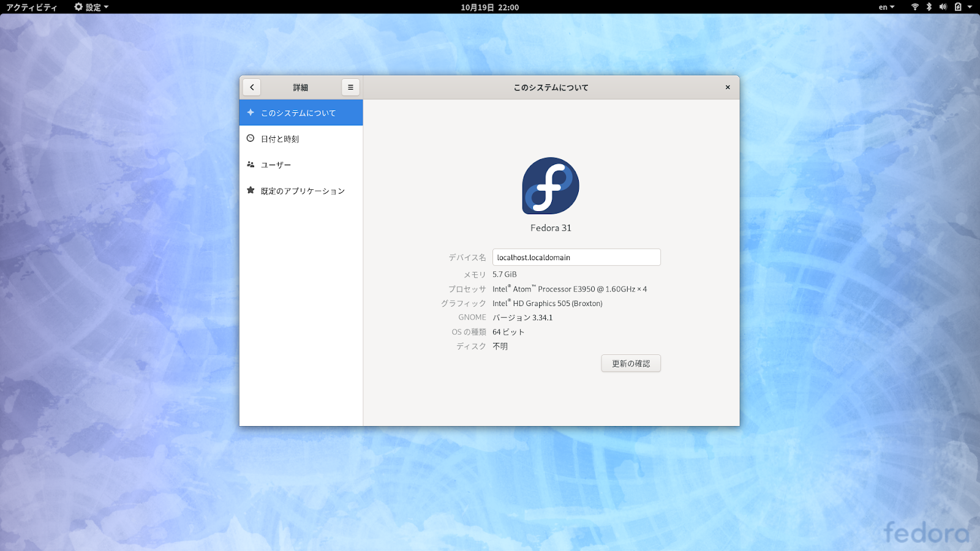Open アクティビティ overview
980x551 pixels.
coord(31,7)
